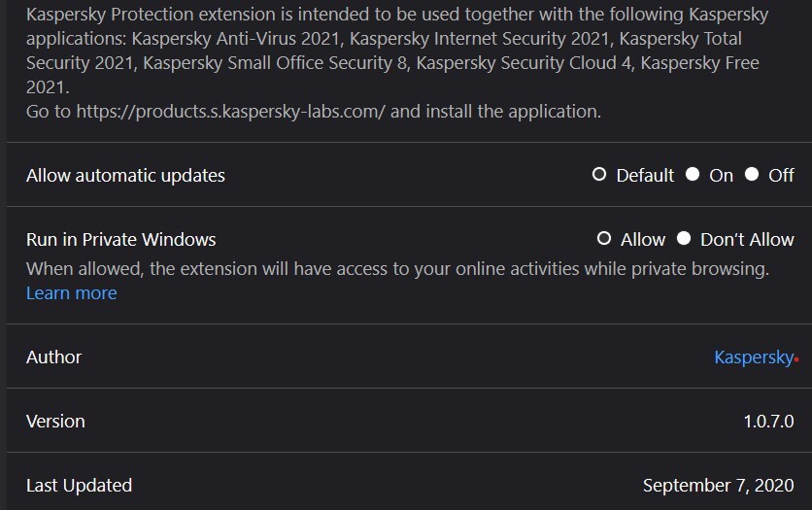
Task: Click the Version row label
Action: click(x=55, y=422)
